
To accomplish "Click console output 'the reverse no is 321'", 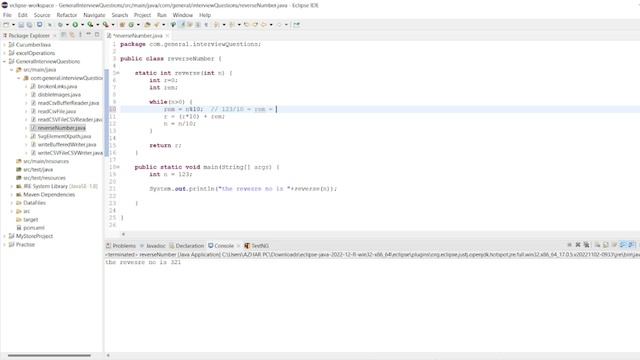I will pos(143,262).
